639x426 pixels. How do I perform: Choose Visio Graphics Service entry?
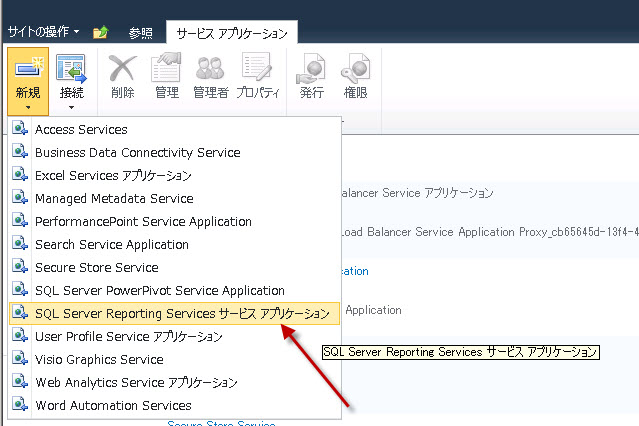click(x=174, y=360)
